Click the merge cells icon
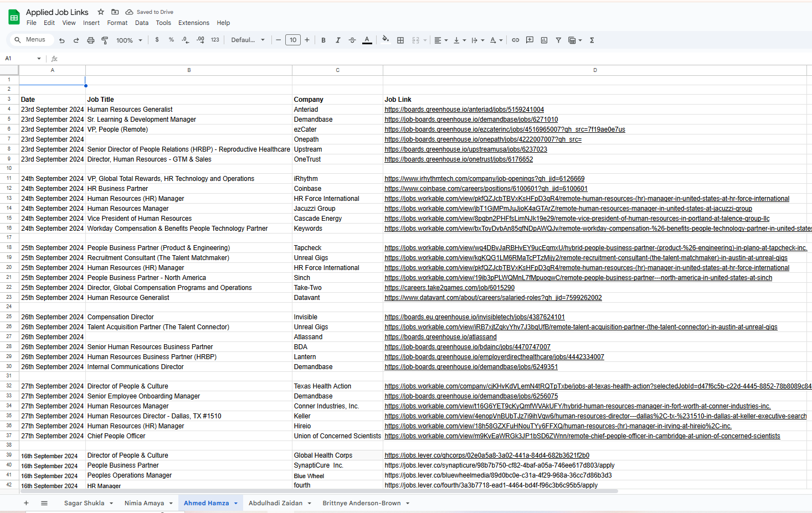This screenshot has height=513, width=812. pos(416,40)
